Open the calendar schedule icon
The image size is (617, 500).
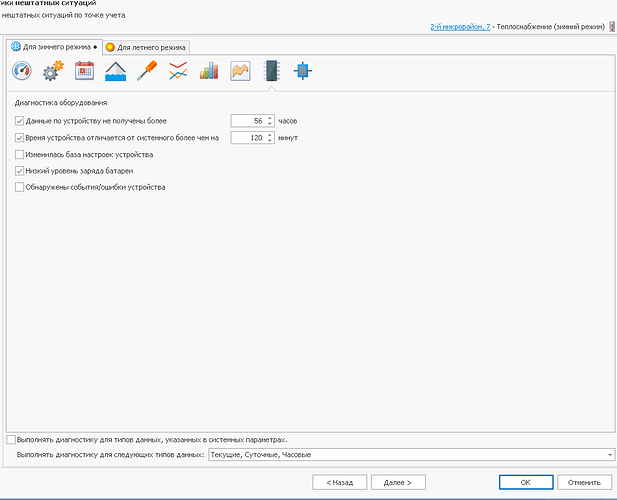84,71
